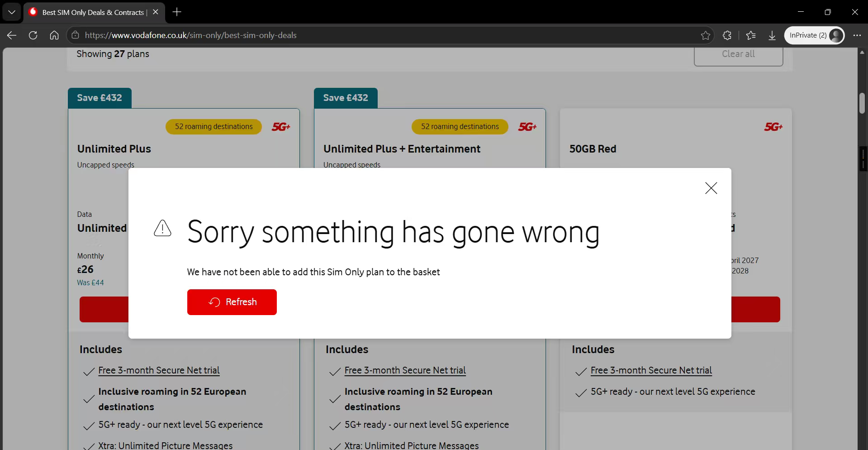
Task: Open the tab actions dropdown menu
Action: pos(12,12)
